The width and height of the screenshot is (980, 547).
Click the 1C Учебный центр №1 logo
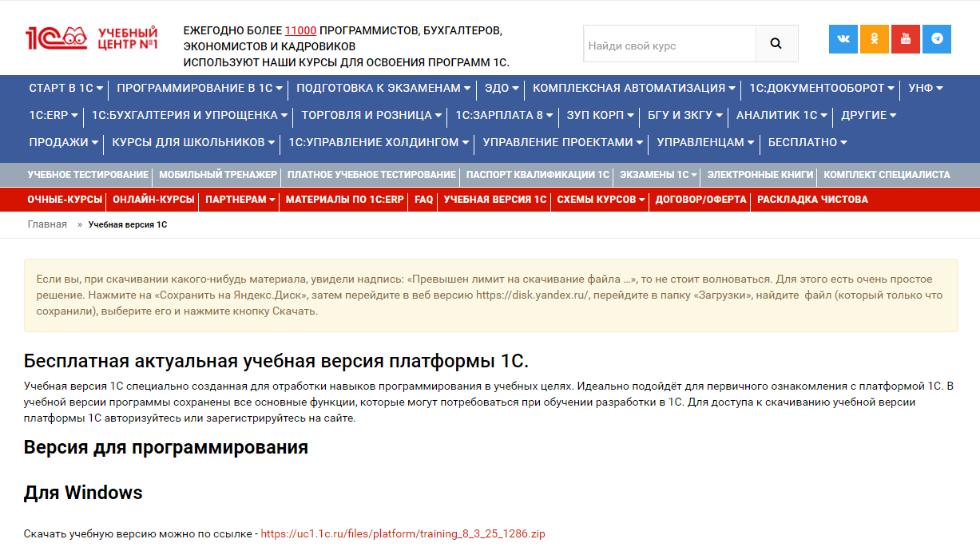(92, 38)
